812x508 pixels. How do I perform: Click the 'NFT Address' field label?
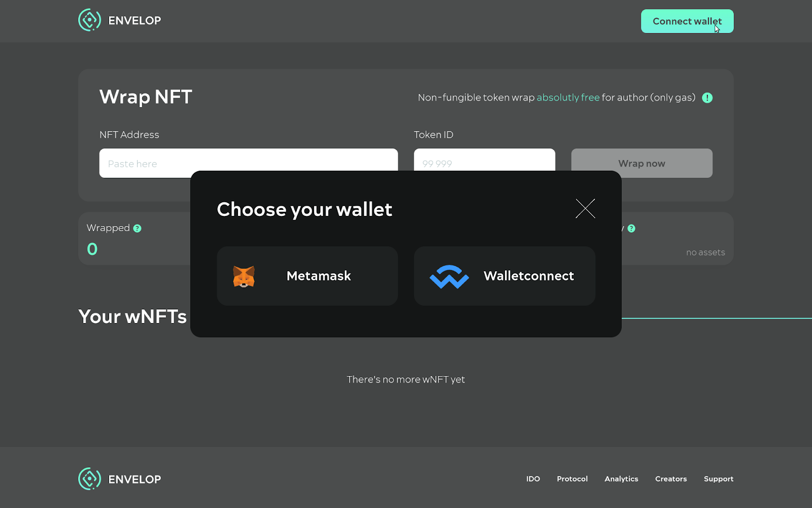tap(129, 135)
